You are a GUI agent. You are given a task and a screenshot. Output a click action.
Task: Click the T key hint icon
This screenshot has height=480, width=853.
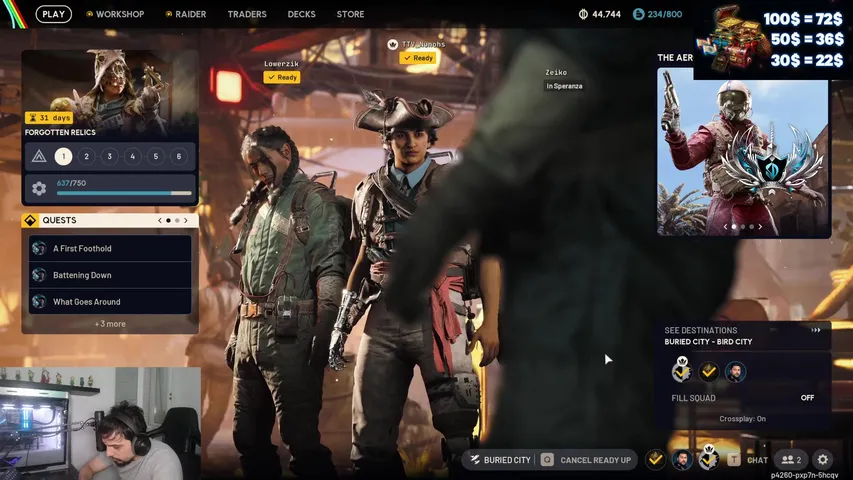click(x=734, y=460)
